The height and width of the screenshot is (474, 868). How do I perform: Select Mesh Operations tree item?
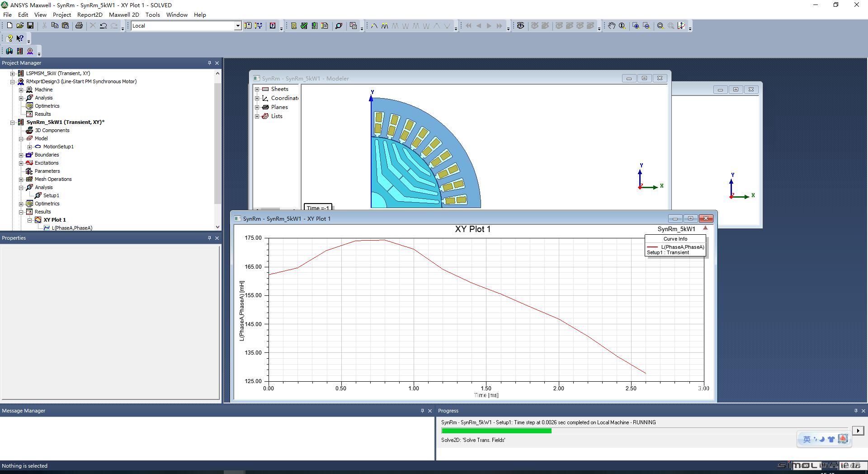pyautogui.click(x=53, y=179)
